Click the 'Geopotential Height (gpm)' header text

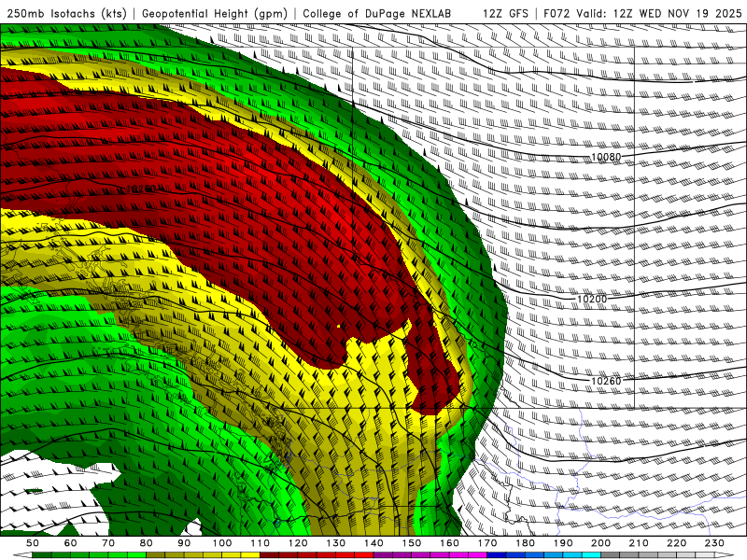point(215,14)
